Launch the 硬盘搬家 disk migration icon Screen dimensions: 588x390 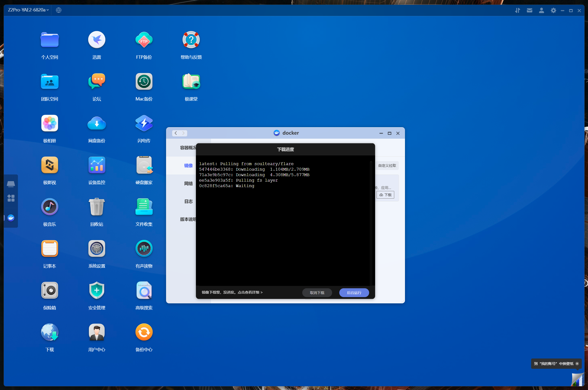coord(144,165)
